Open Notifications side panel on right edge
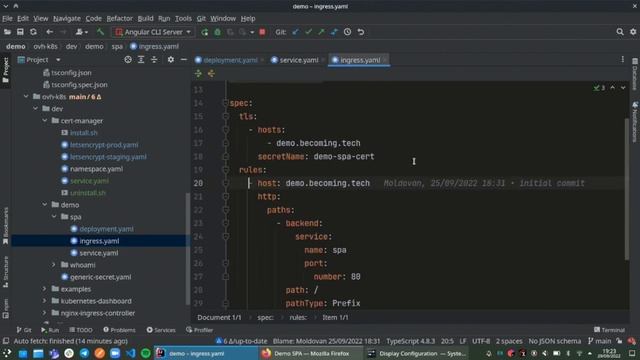Image resolution: width=640 pixels, height=360 pixels. [635, 122]
